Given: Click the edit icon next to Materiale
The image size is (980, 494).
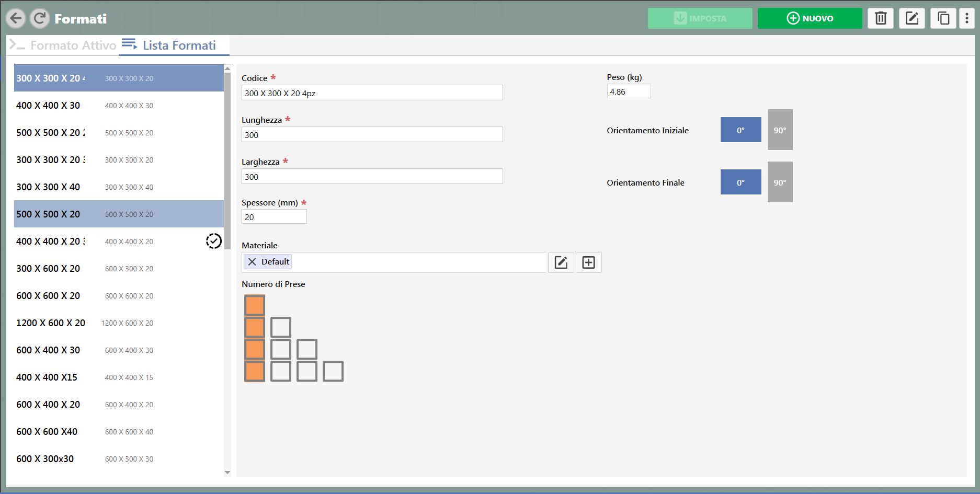Looking at the screenshot, I should click(x=561, y=262).
